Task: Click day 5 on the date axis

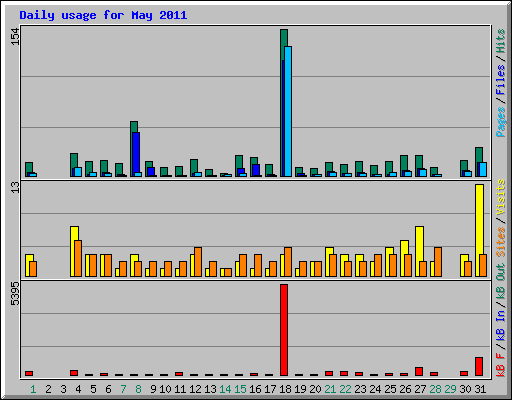Action: [93, 389]
